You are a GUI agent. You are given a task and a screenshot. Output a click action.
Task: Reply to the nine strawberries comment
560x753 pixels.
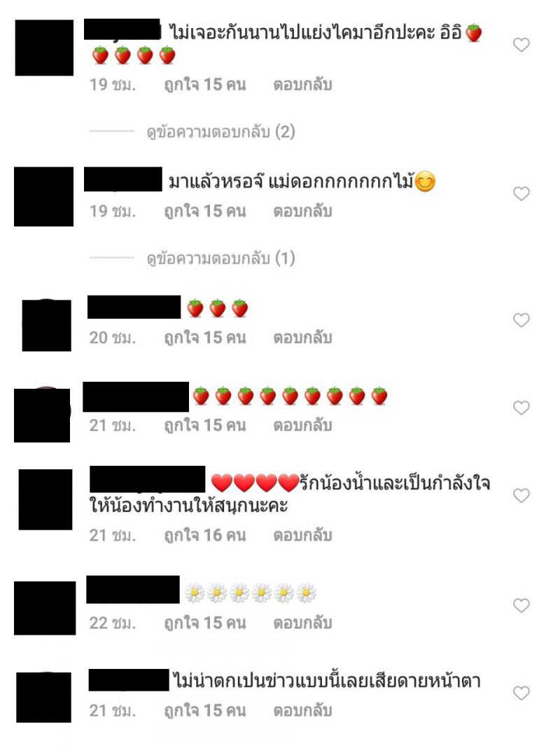pyautogui.click(x=303, y=425)
